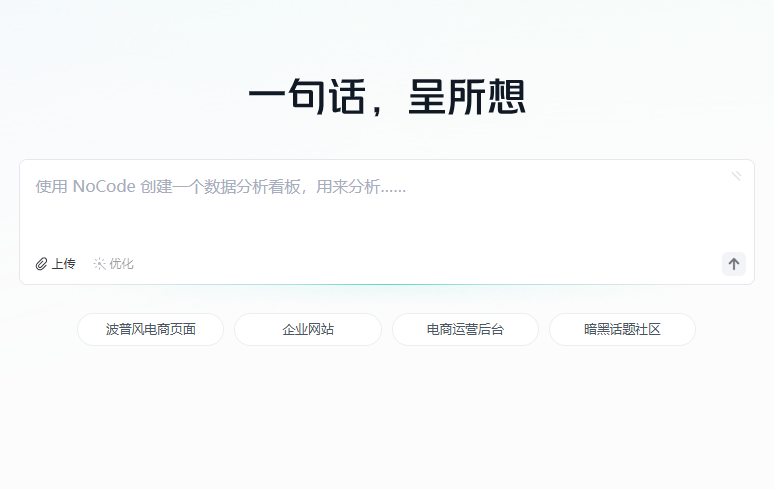
Task: Select the 波普风电商页面 suggestion chip
Action: [x=151, y=329]
